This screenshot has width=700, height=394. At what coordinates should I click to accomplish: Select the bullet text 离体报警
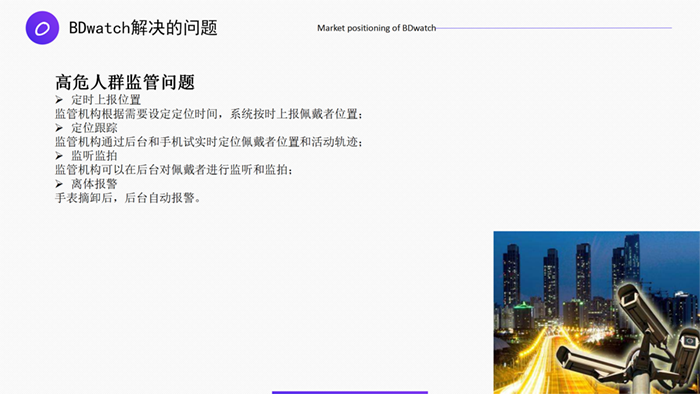[x=95, y=184]
